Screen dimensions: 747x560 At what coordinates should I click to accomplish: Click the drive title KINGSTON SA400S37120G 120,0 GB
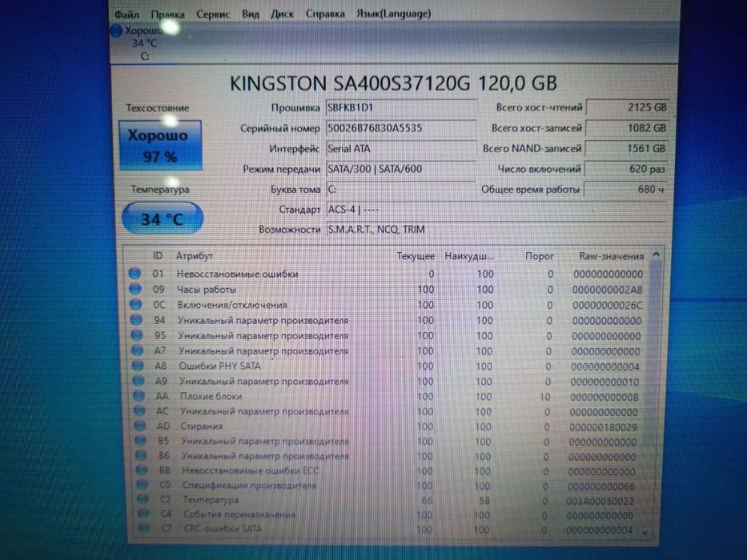[393, 83]
